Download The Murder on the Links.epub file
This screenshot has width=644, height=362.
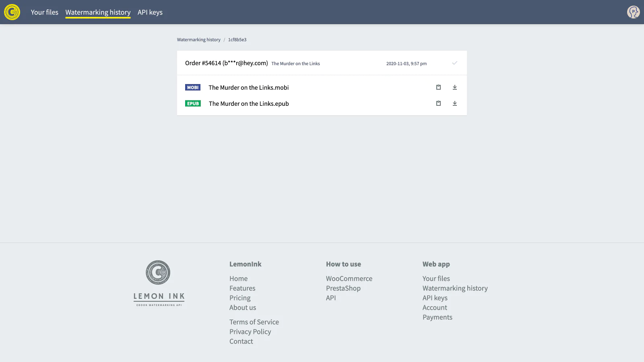coord(454,103)
